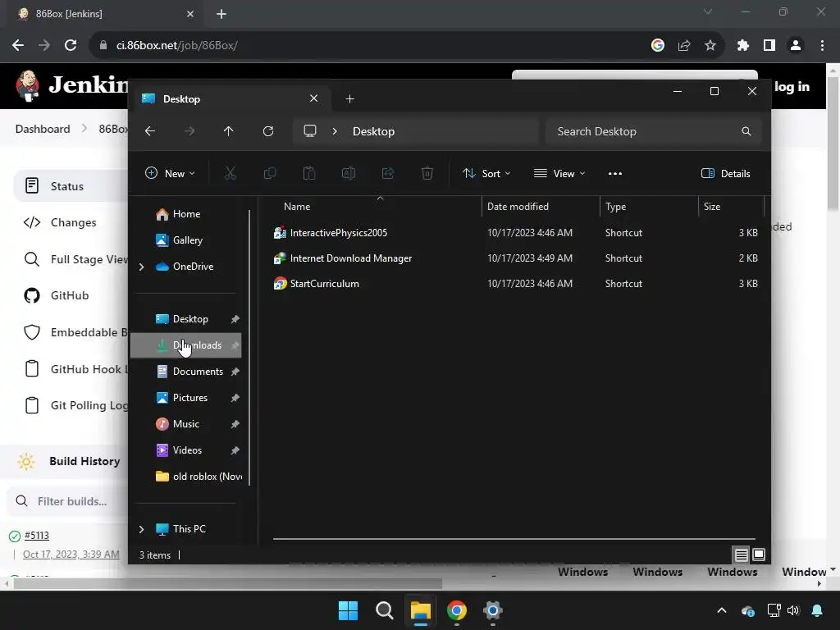Open Changes link in Jenkins sidebar
840x630 pixels.
click(x=73, y=222)
